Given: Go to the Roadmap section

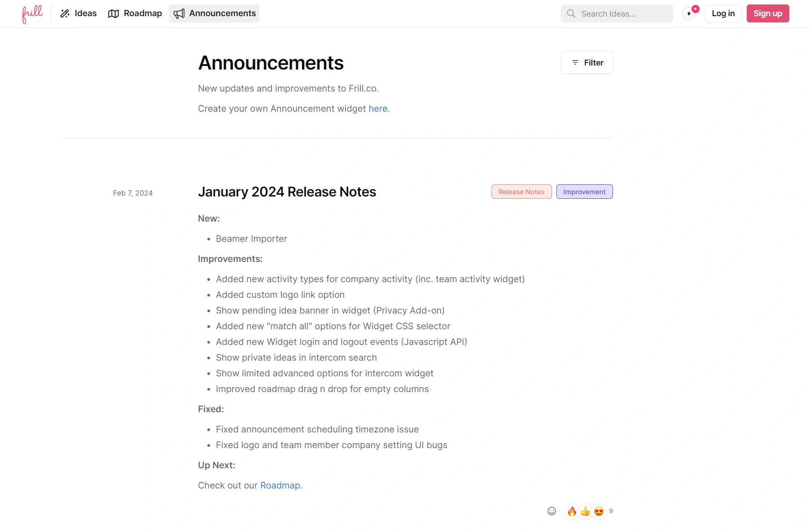Looking at the screenshot, I should (142, 13).
